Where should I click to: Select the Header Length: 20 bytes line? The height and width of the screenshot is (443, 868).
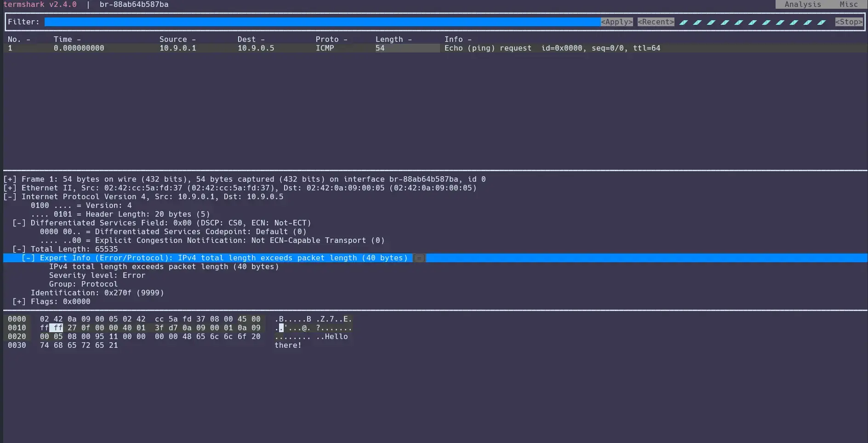(120, 214)
